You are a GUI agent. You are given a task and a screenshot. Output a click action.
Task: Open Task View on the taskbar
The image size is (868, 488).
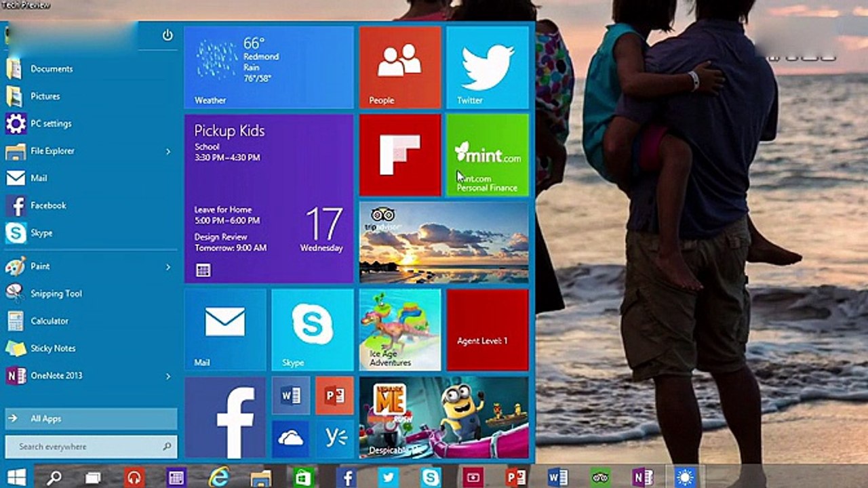[94, 477]
